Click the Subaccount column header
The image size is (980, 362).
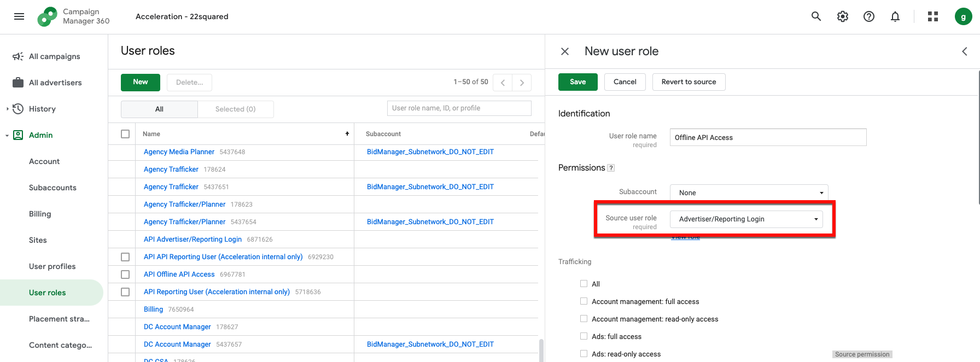[383, 134]
